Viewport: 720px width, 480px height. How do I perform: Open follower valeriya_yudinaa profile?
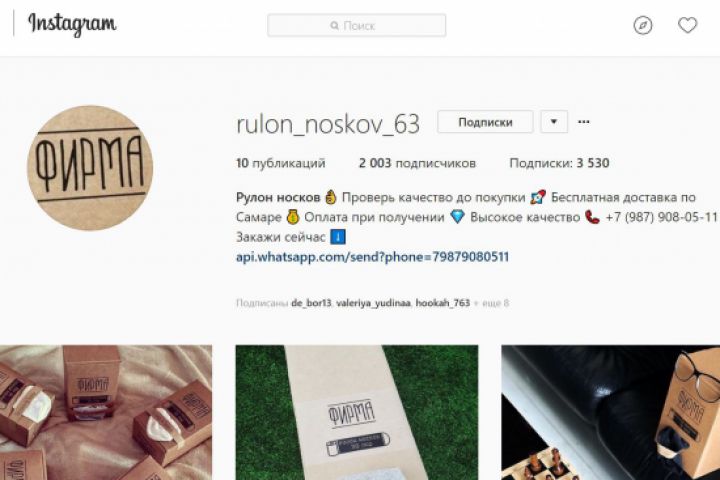pyautogui.click(x=373, y=303)
